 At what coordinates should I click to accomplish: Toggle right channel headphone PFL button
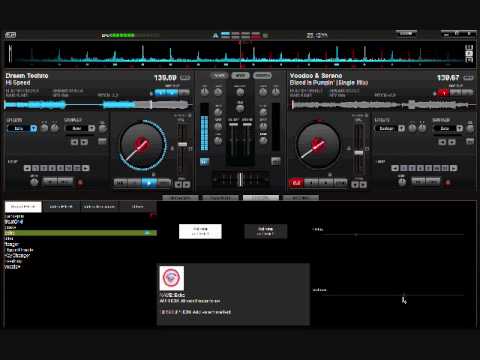pyautogui.click(x=276, y=162)
